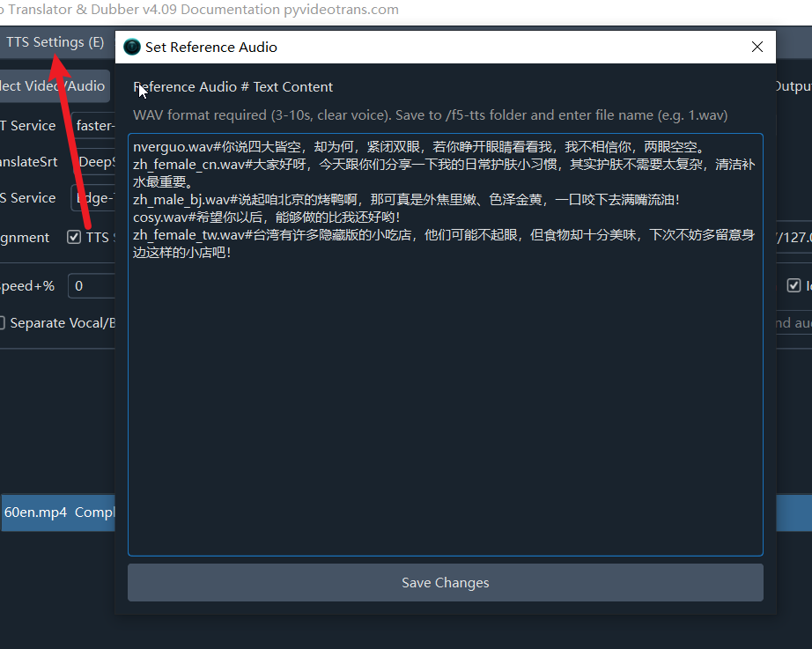
Task: Click the Reference Audio # Text Content label
Action: (233, 87)
